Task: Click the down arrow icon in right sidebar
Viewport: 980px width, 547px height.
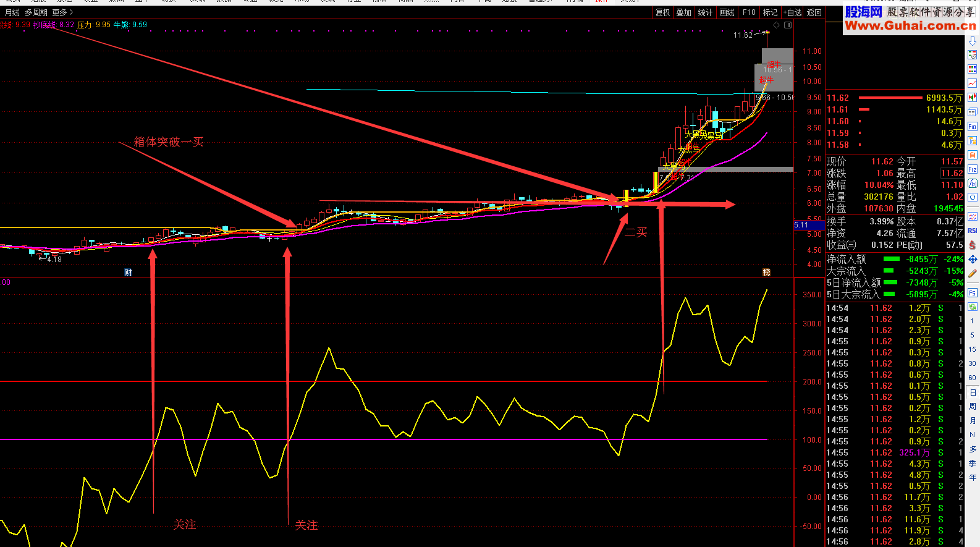Action: (x=973, y=41)
